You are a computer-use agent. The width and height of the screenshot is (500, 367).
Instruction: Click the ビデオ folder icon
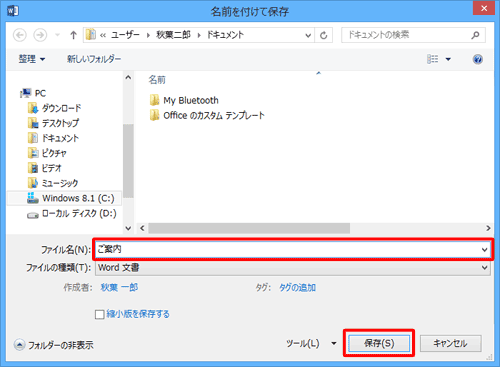click(33, 168)
